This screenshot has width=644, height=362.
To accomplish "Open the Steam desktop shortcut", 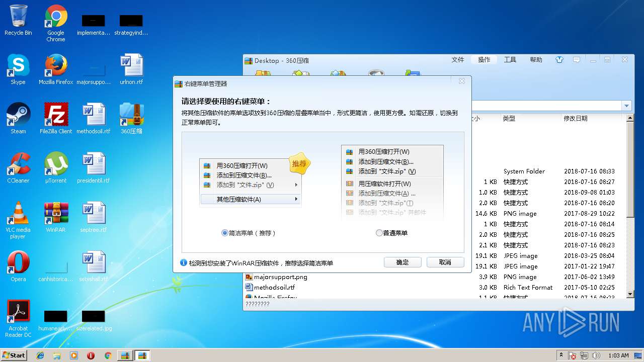I will pos(18,119).
